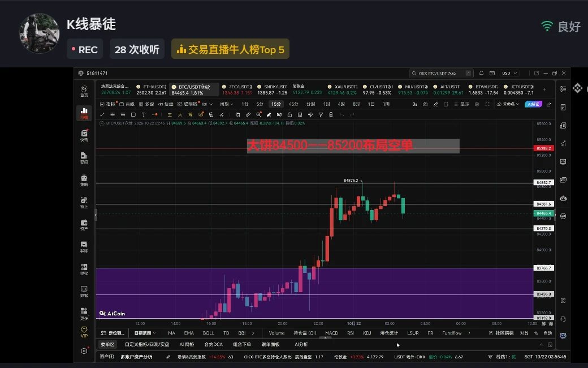The image size is (588, 368).
Task: Click the 85288.2 red price label
Action: (543, 148)
